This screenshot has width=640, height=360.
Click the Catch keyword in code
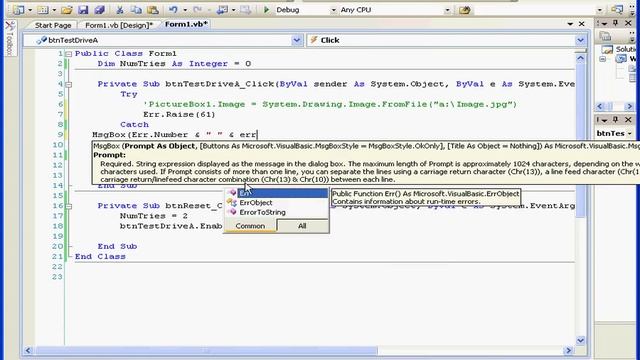pyautogui.click(x=134, y=124)
